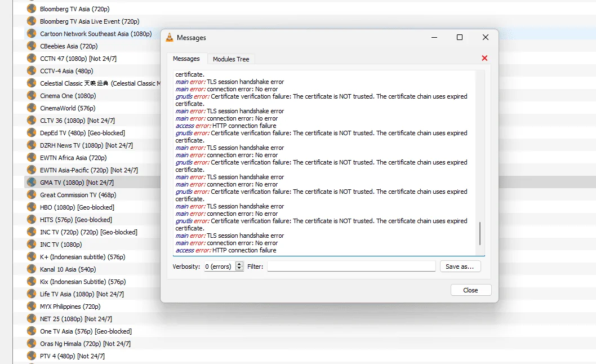
Task: Click the message log vertical scrollbar thumb
Action: (480, 233)
